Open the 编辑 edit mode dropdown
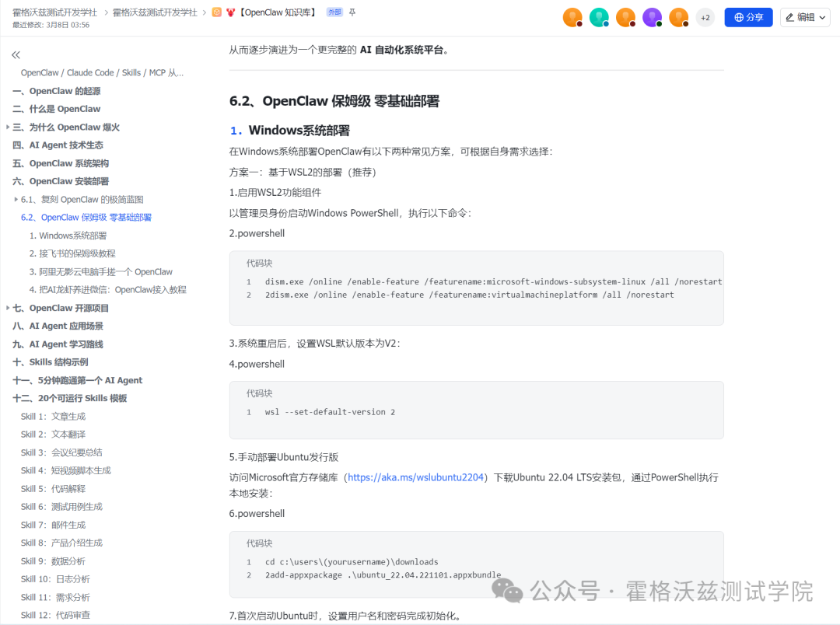 click(x=805, y=17)
